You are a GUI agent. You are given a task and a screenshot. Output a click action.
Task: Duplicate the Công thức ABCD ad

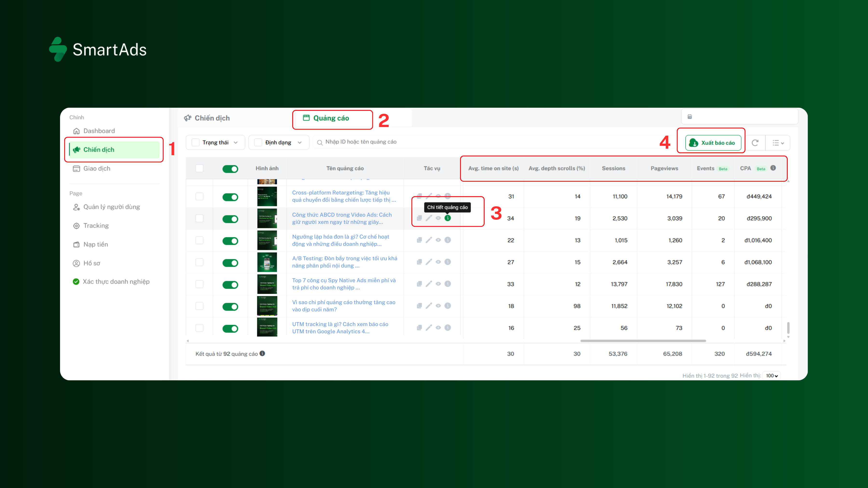pos(419,218)
